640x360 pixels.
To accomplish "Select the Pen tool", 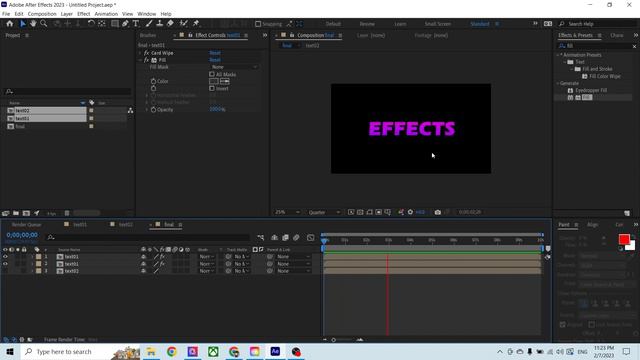I will (x=125, y=24).
